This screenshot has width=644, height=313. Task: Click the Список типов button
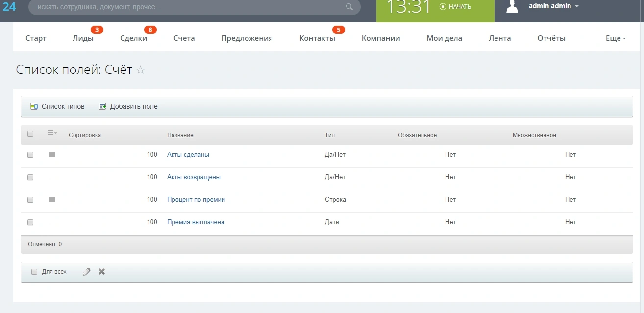click(57, 106)
